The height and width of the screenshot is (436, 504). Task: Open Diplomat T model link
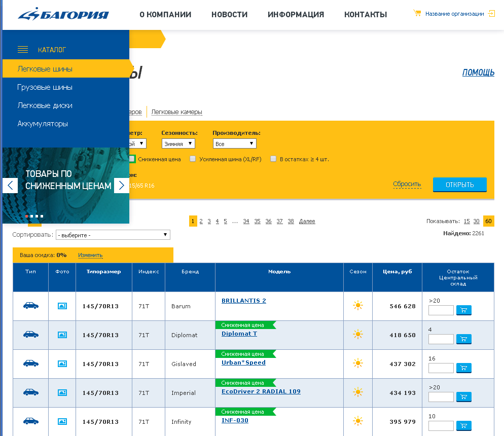point(239,334)
